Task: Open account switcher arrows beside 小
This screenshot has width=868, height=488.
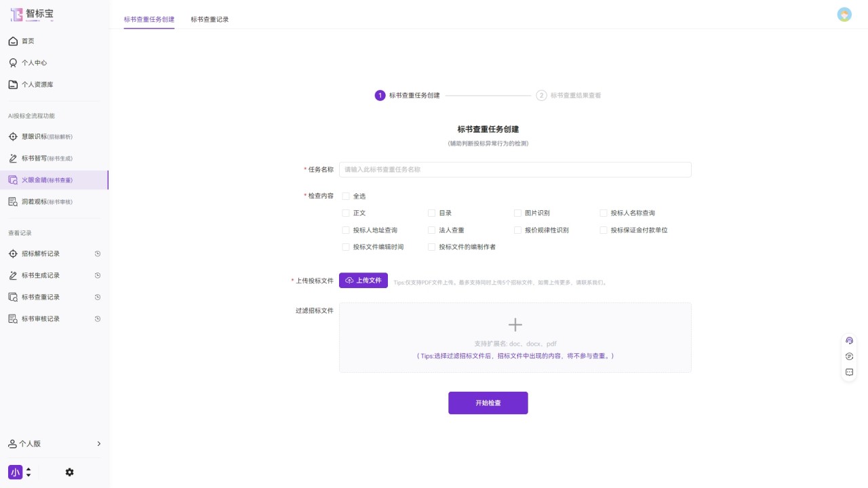Action: [28, 472]
